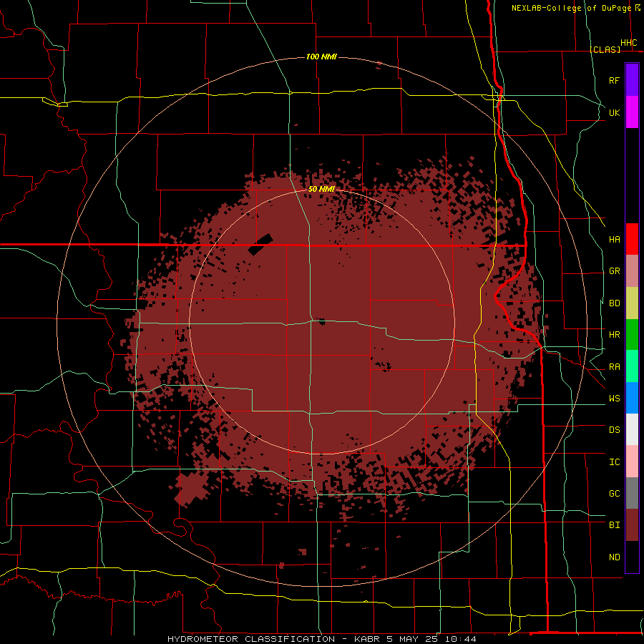The height and width of the screenshot is (644, 644).
Task: Click the purple RF legend color swatch
Action: coord(632,80)
